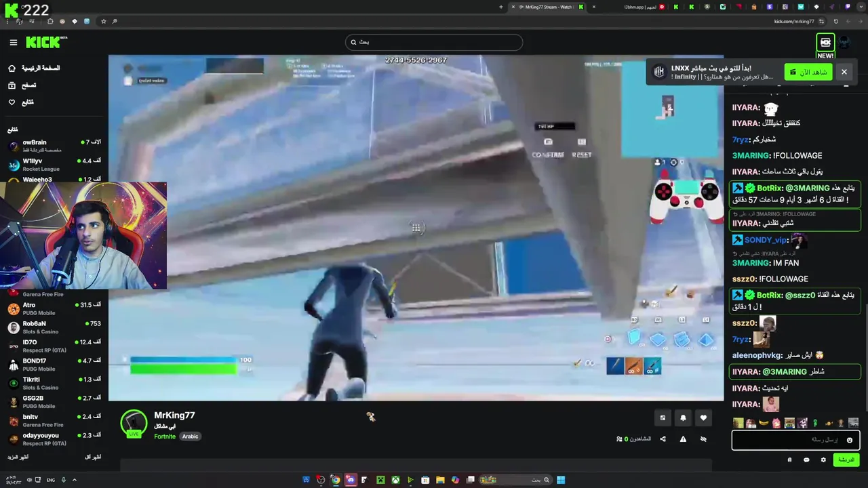The width and height of the screenshot is (868, 488).
Task: Open the NEW feature icon in header
Action: pos(825,42)
